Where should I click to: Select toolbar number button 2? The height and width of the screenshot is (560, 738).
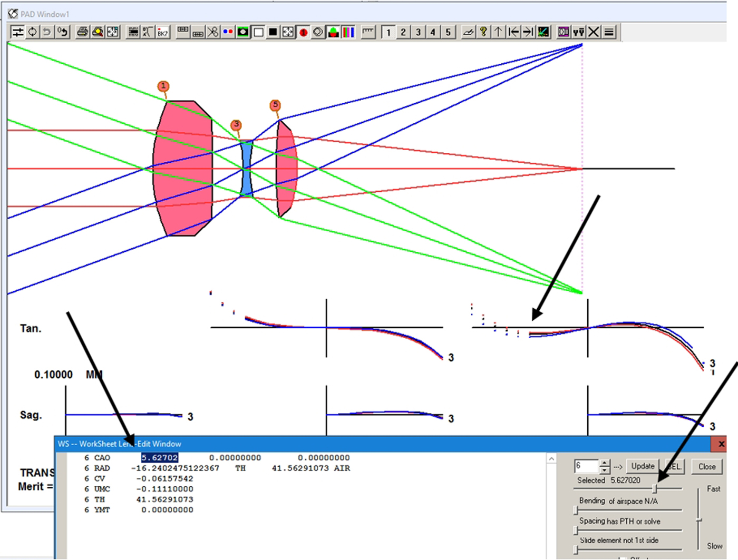point(403,32)
